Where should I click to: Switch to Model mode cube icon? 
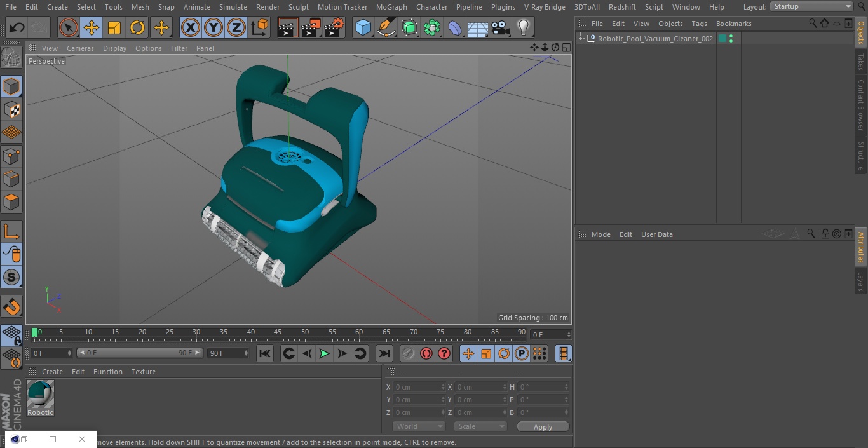(x=11, y=86)
